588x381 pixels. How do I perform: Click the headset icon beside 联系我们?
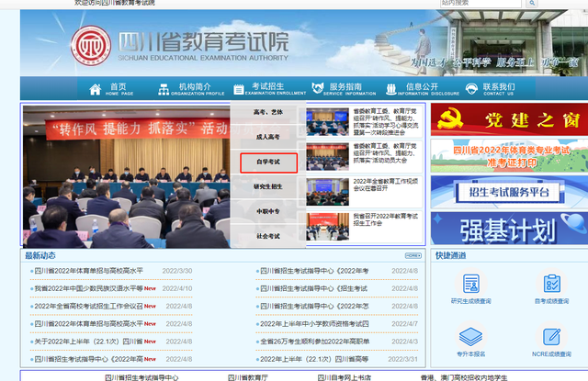471,89
